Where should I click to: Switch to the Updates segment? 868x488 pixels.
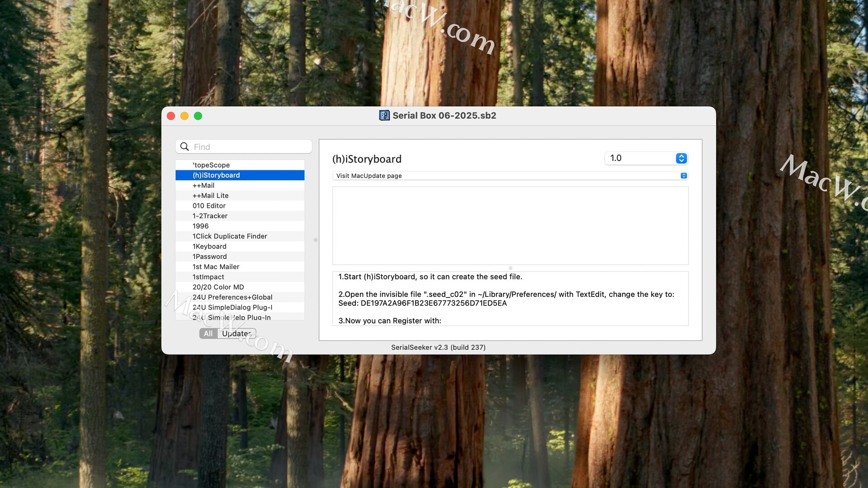pyautogui.click(x=236, y=333)
